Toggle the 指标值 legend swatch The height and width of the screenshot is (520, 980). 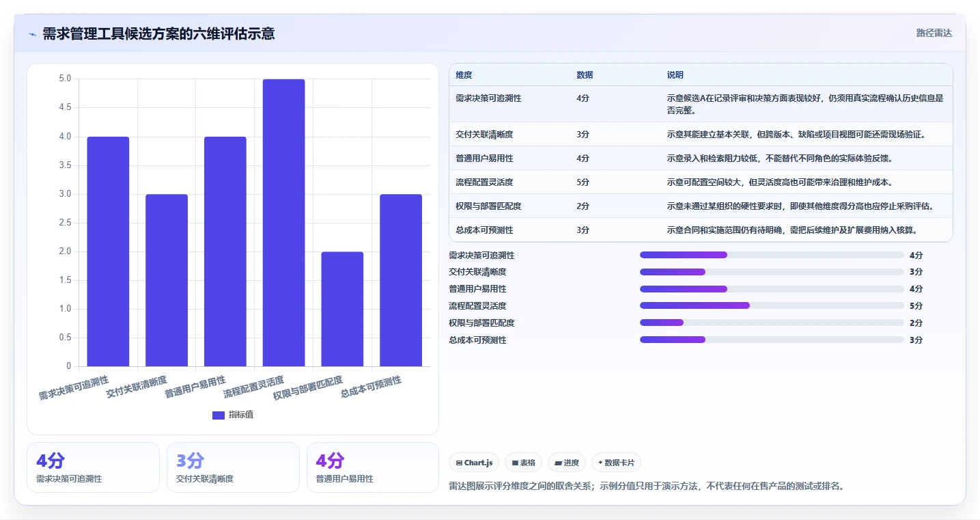[x=219, y=415]
